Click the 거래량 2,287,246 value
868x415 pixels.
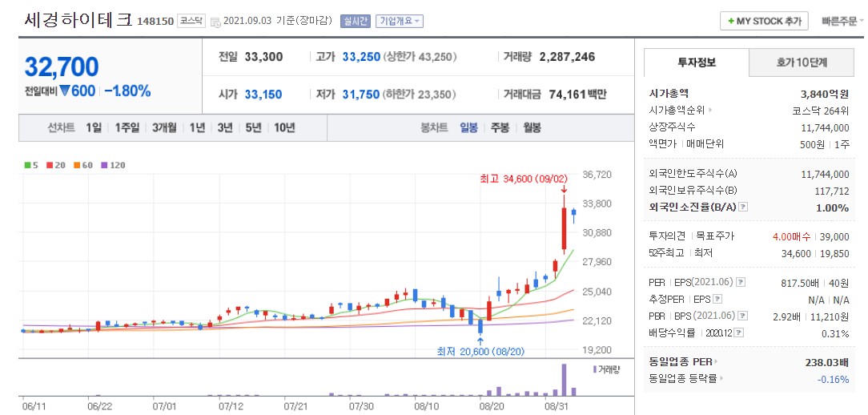(568, 57)
